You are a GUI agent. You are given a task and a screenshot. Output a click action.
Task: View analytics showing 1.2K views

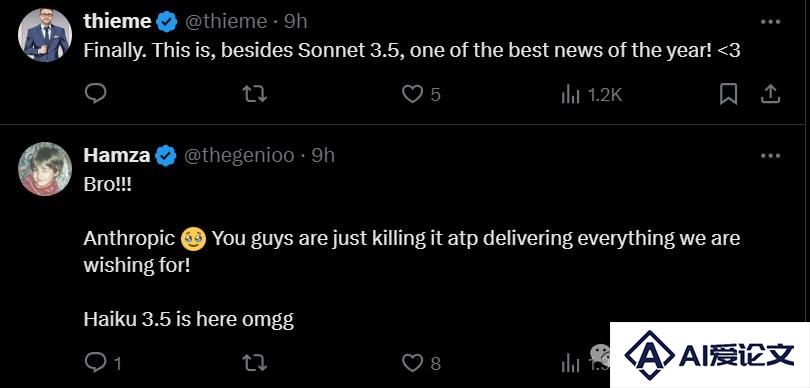click(591, 95)
